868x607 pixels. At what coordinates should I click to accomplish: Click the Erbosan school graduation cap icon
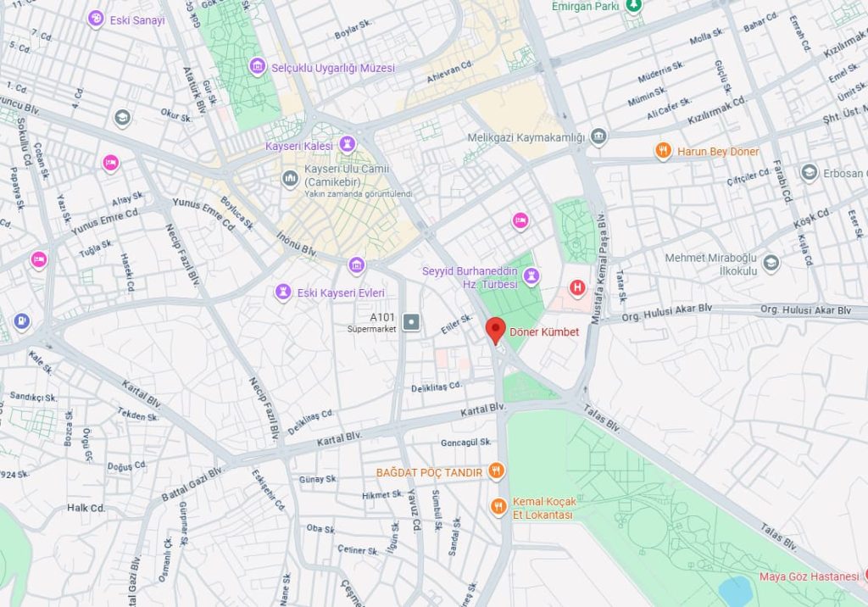[x=810, y=172]
